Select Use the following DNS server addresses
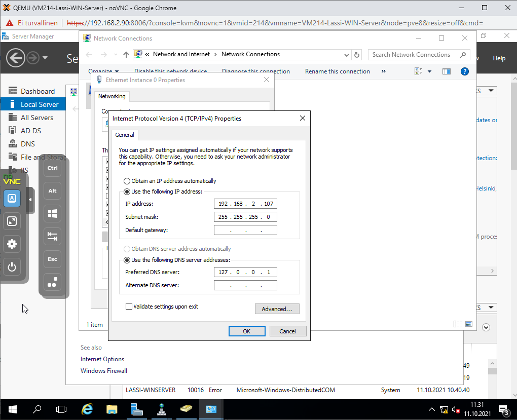This screenshot has width=517, height=420. (127, 260)
